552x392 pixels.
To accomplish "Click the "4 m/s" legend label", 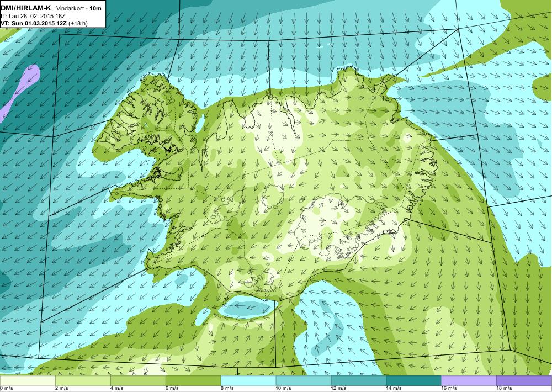I will point(117,389).
